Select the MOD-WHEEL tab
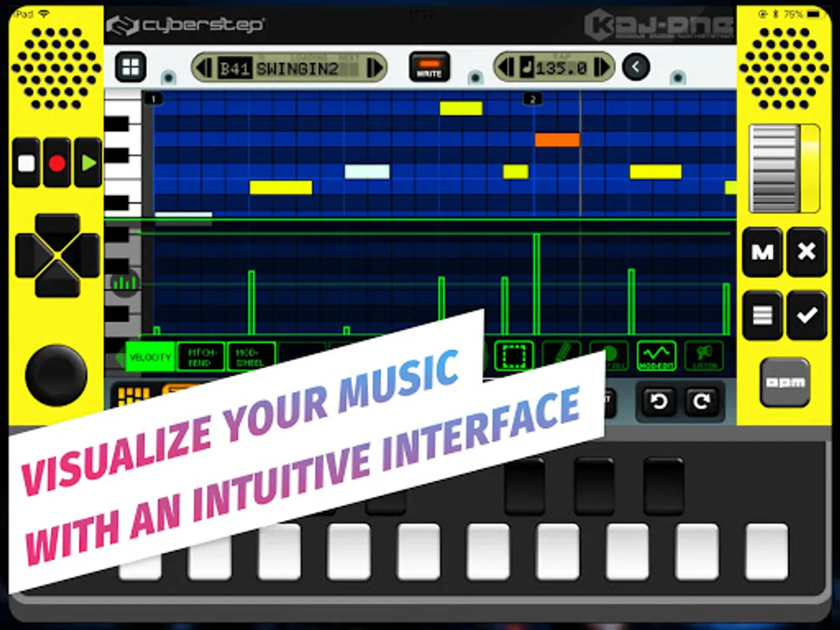Image resolution: width=840 pixels, height=630 pixels. (x=250, y=356)
